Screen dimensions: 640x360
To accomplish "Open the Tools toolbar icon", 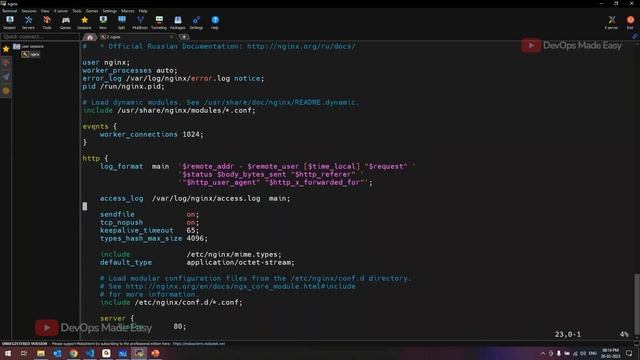I will (x=47, y=22).
